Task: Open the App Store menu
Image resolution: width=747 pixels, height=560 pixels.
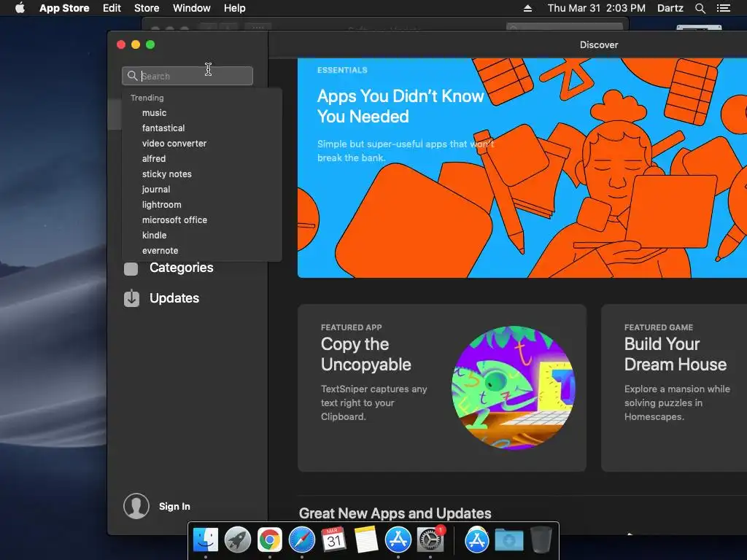Action: [x=64, y=8]
